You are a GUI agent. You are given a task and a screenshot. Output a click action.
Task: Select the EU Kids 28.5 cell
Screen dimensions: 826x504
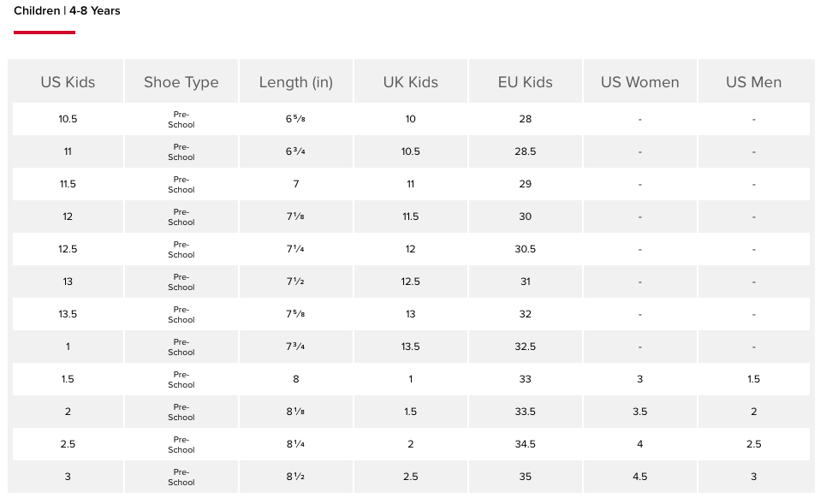(x=526, y=151)
